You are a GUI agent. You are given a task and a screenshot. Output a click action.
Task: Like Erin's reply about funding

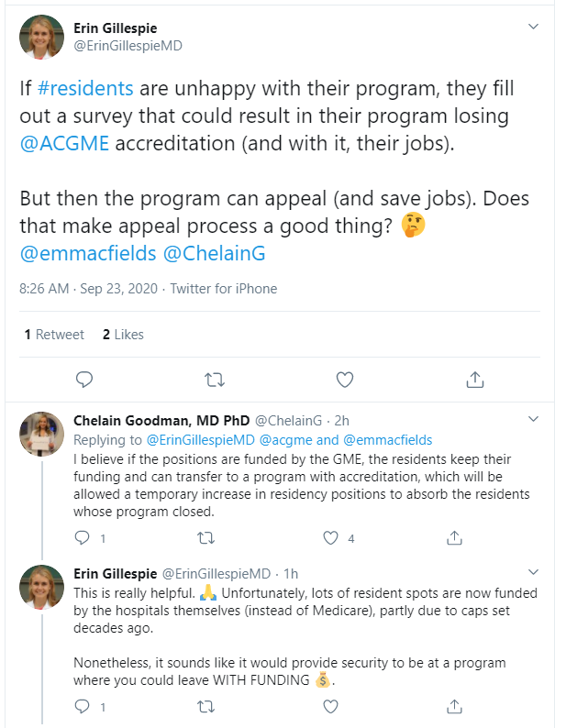pos(331,707)
